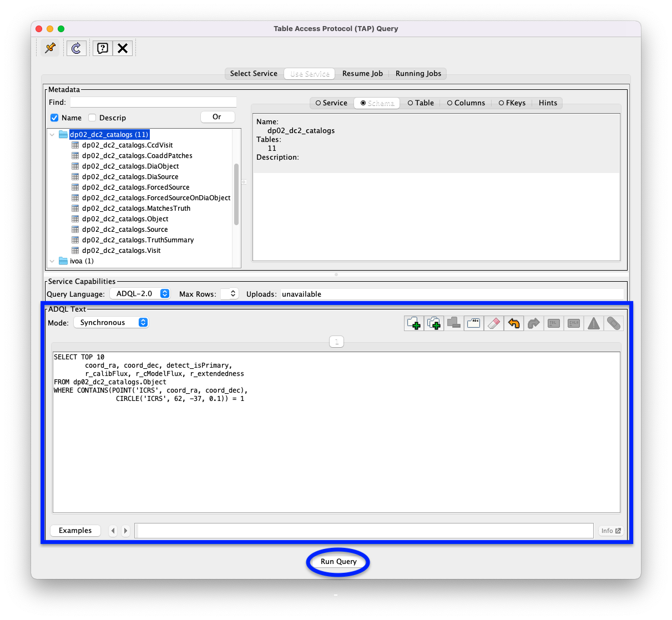Viewport: 672px width, 620px height.
Task: Open the Running Jobs tab
Action: pyautogui.click(x=418, y=73)
